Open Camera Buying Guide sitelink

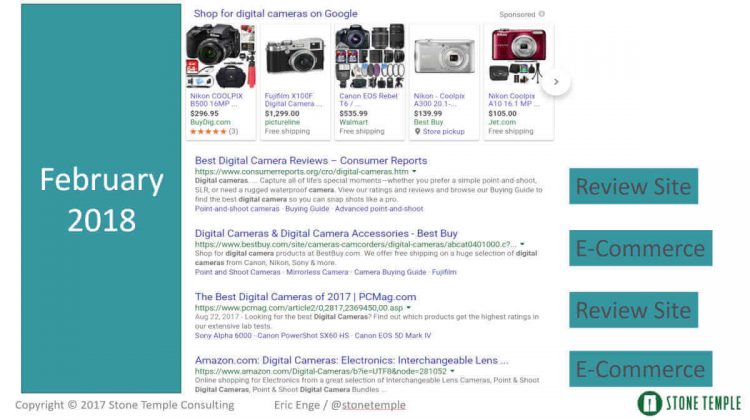(390, 272)
